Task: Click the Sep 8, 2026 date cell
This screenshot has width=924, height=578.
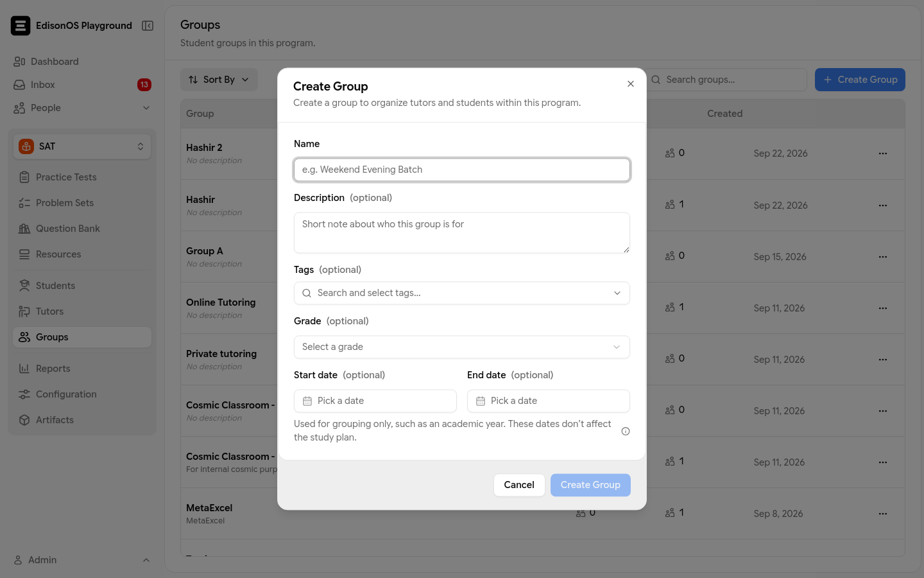Action: coord(778,514)
